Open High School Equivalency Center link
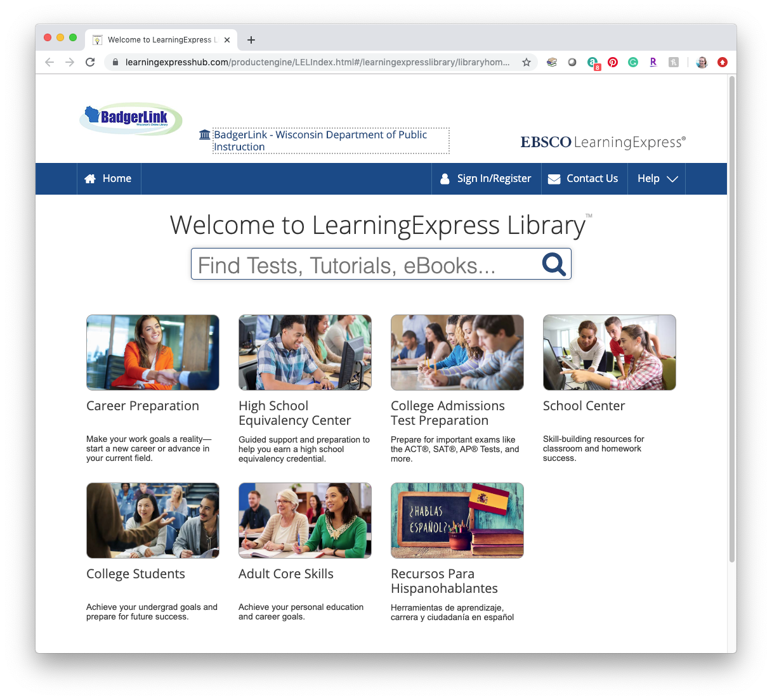 (x=295, y=413)
